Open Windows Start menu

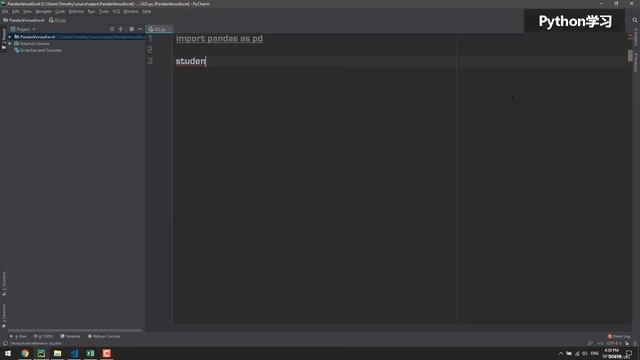pyautogui.click(x=8, y=353)
